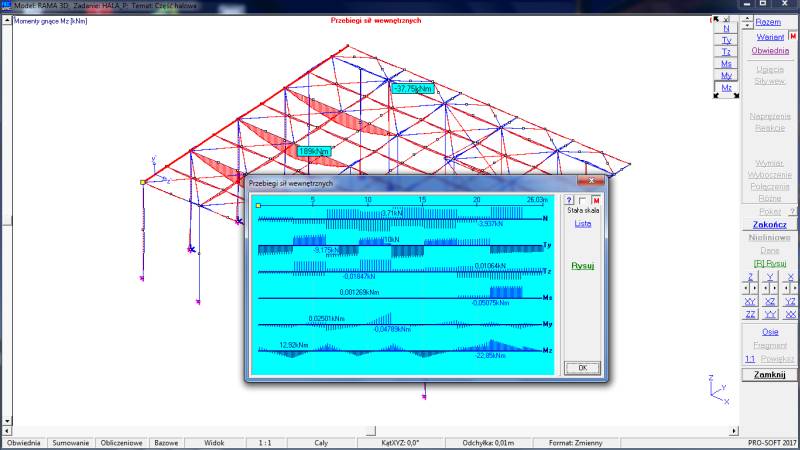Image resolution: width=800 pixels, height=450 pixels.
Task: Open the Lista link in dialog
Action: [x=583, y=223]
